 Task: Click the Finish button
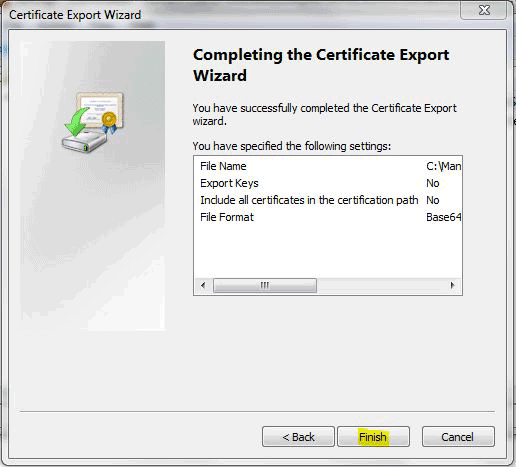[373, 436]
